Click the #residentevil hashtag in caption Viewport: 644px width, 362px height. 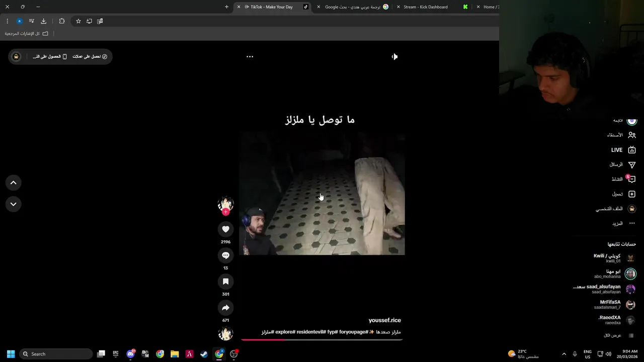point(311,332)
